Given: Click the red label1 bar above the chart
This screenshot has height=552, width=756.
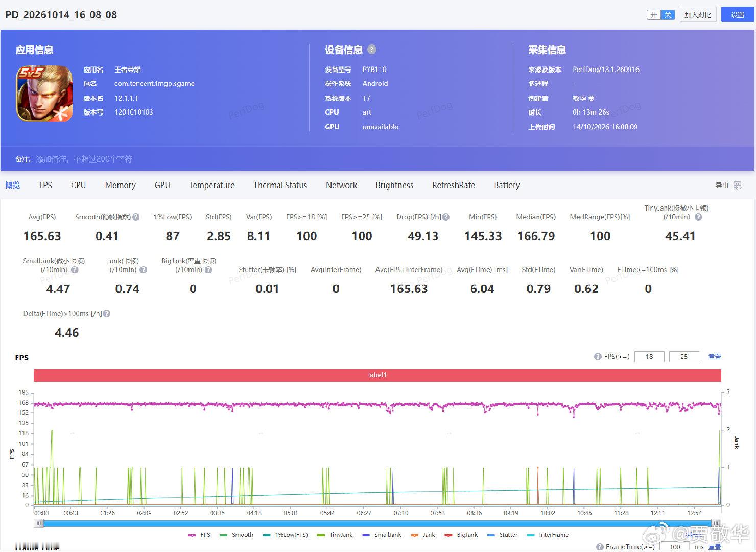Looking at the screenshot, I should pos(377,375).
